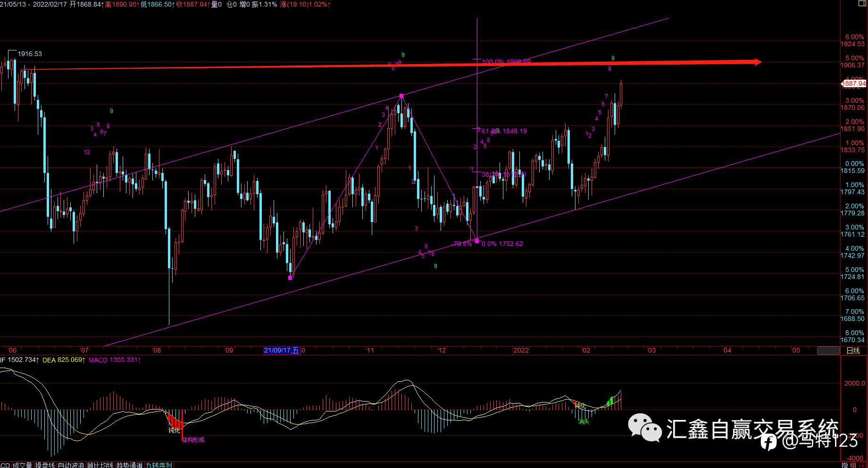Viewport: 868px width, 468px height.
Task: Click the 指 button at bottom right
Action: 845,465
